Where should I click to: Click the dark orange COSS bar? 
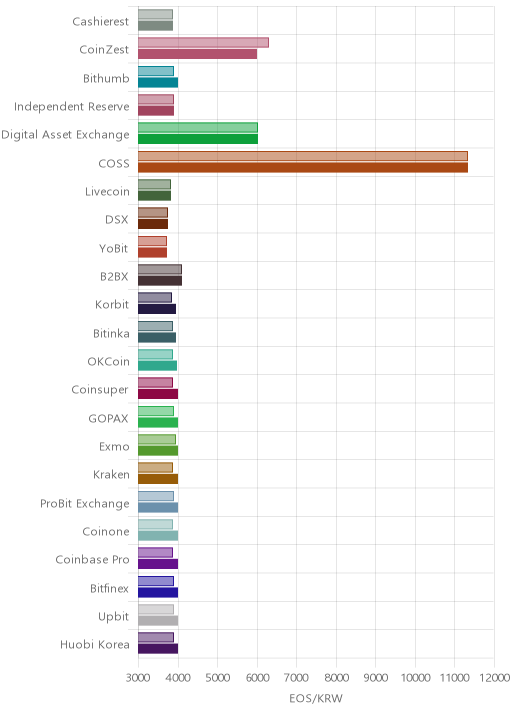[303, 168]
